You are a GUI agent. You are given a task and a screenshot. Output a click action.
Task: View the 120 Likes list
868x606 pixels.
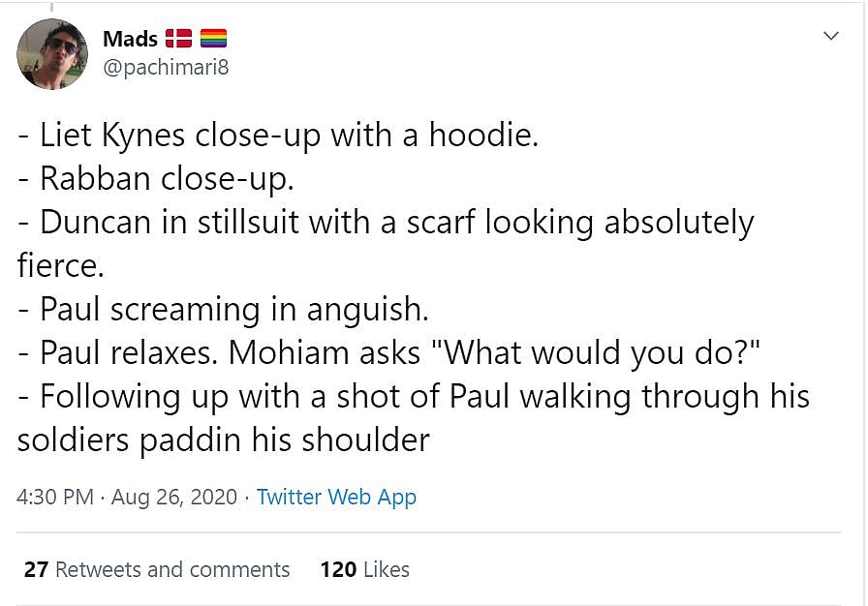coord(364,569)
